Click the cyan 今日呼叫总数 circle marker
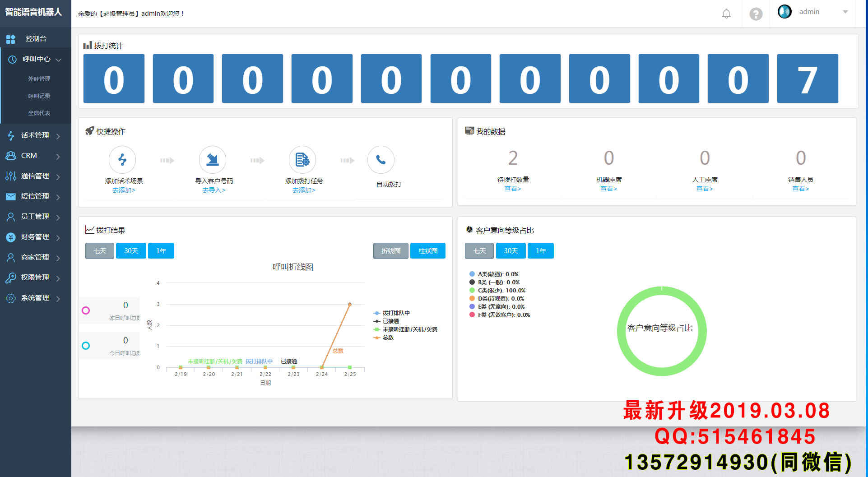 [86, 346]
